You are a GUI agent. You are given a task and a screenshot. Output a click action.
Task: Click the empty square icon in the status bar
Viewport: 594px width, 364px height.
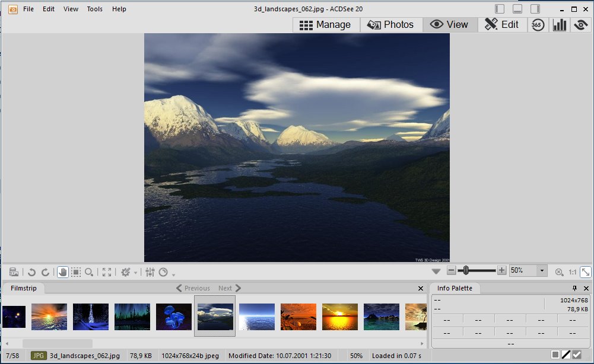(x=555, y=355)
